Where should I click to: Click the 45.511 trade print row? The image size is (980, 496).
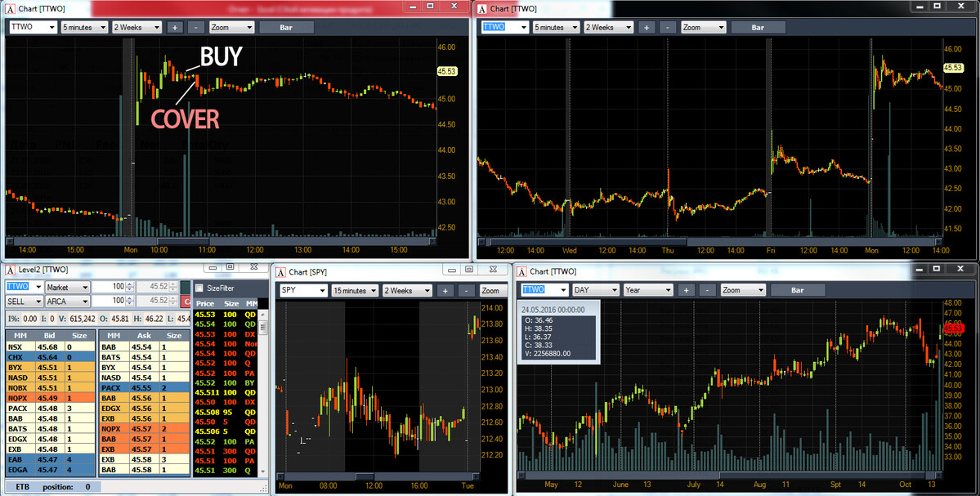point(226,392)
